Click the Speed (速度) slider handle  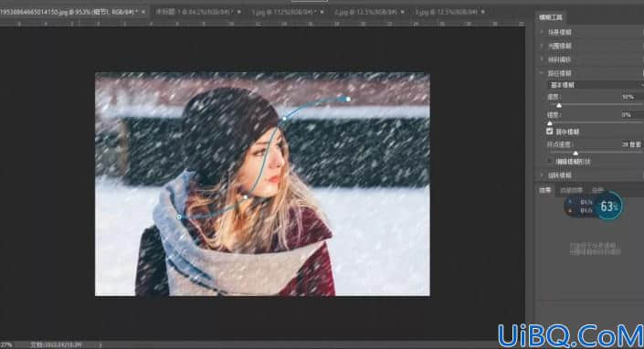click(558, 105)
